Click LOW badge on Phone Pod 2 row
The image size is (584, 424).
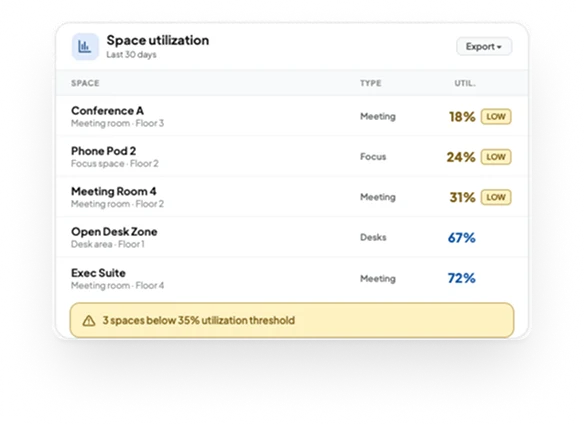click(496, 157)
